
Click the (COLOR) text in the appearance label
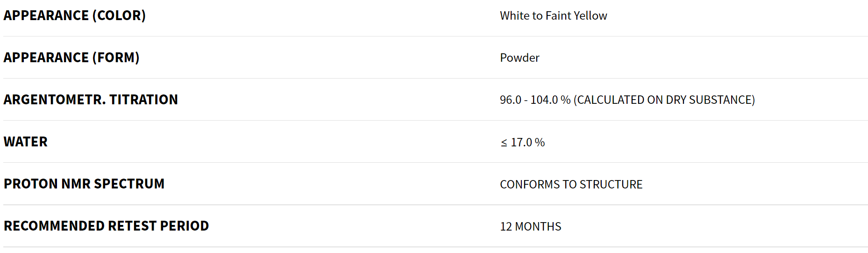(119, 15)
